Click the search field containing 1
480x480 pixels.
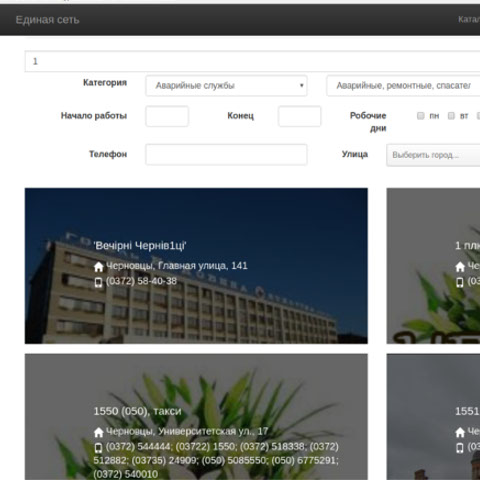click(252, 61)
